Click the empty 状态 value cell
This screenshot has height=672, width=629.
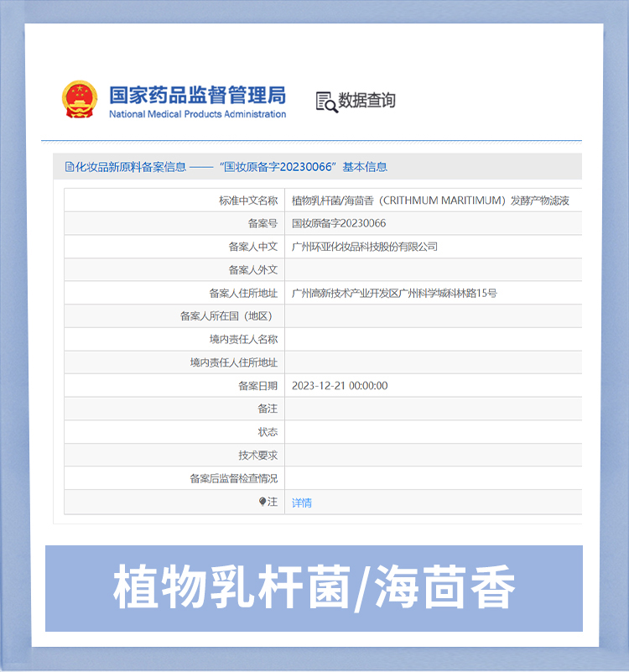432,432
